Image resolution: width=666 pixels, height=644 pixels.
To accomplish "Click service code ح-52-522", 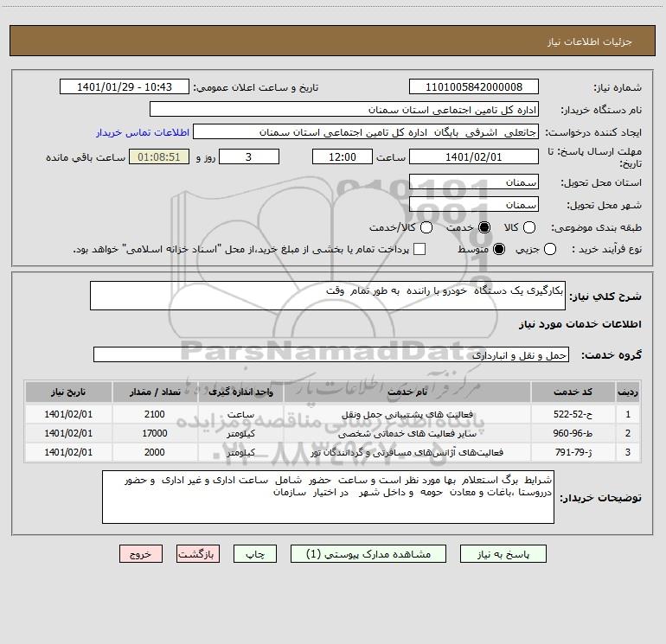I will tap(573, 414).
